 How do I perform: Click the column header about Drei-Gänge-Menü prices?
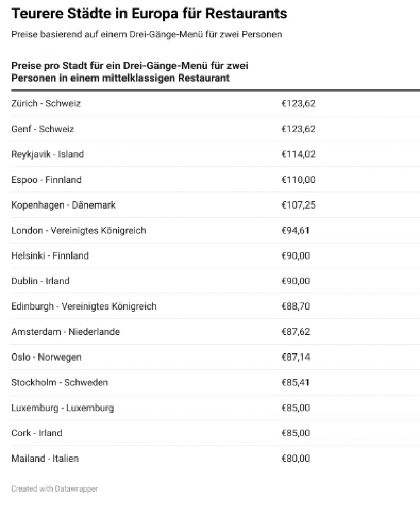click(x=129, y=72)
